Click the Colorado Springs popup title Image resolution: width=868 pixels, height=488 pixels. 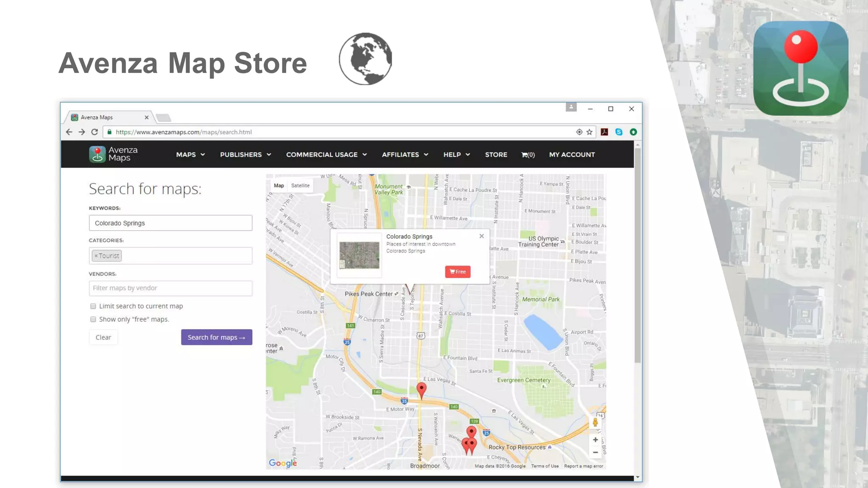point(409,236)
